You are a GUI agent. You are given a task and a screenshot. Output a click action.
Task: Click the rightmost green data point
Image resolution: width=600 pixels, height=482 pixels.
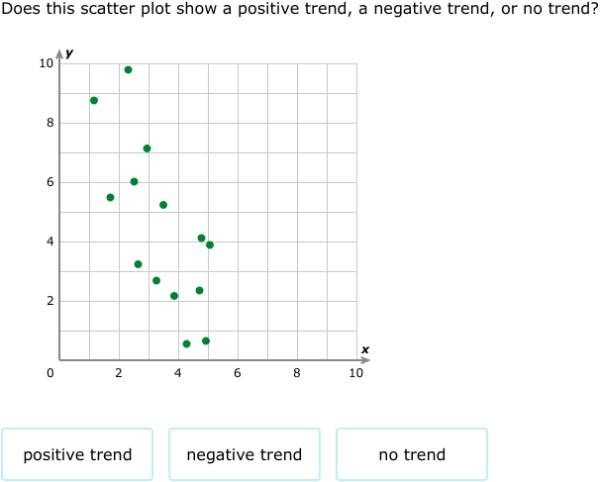pos(210,245)
